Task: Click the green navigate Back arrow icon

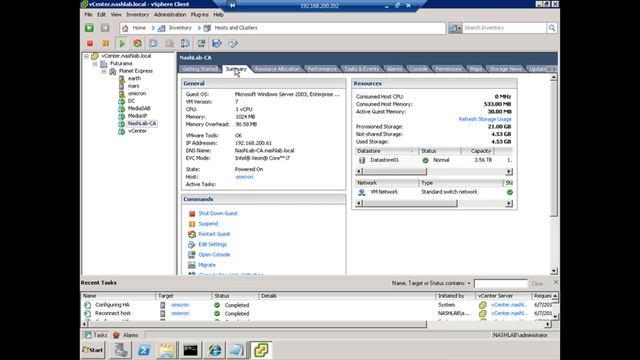Action: (x=89, y=28)
